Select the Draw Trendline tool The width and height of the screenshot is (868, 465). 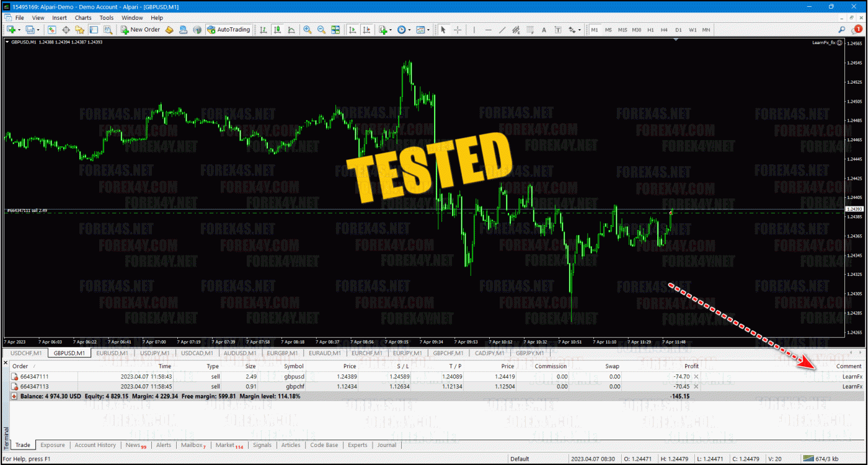(502, 30)
